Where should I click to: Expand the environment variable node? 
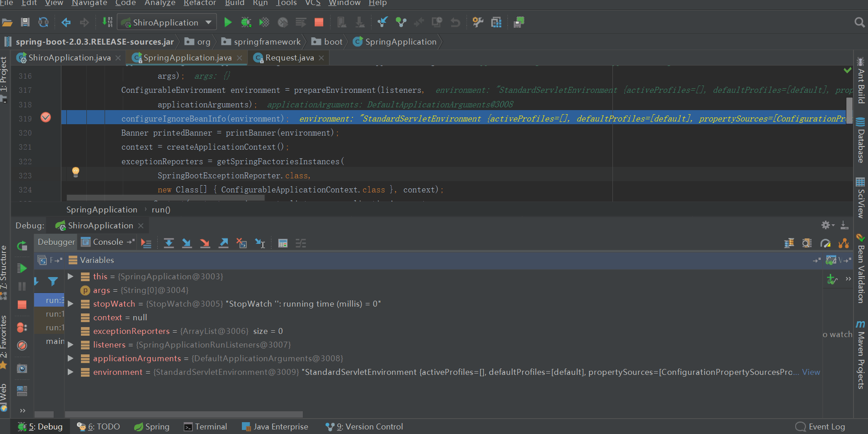point(70,372)
